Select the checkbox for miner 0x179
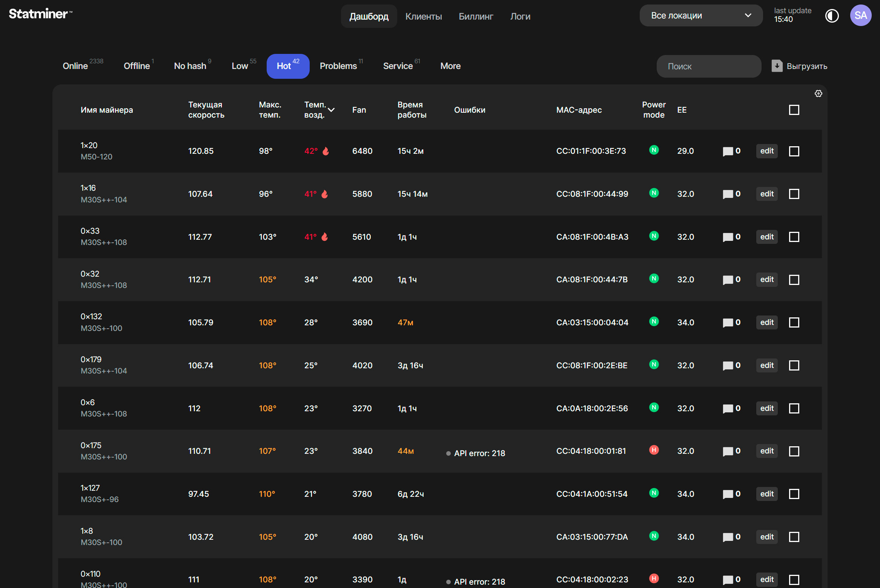880x588 pixels. point(794,366)
